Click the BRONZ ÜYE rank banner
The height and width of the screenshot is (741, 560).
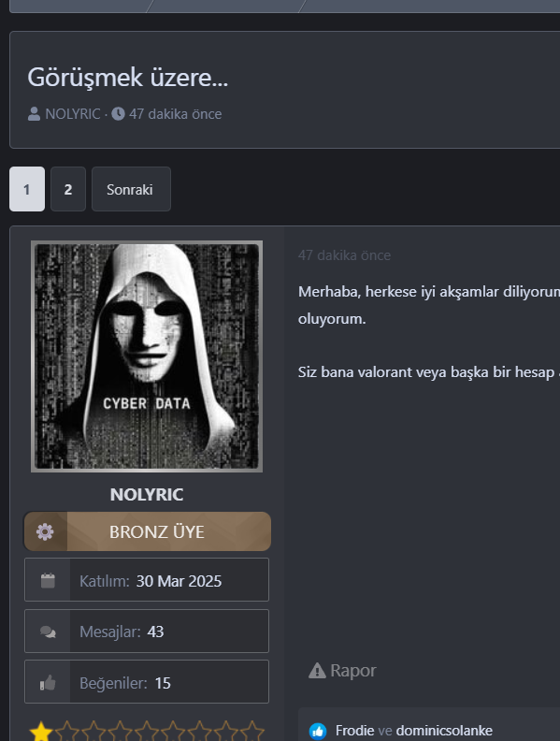click(x=148, y=531)
